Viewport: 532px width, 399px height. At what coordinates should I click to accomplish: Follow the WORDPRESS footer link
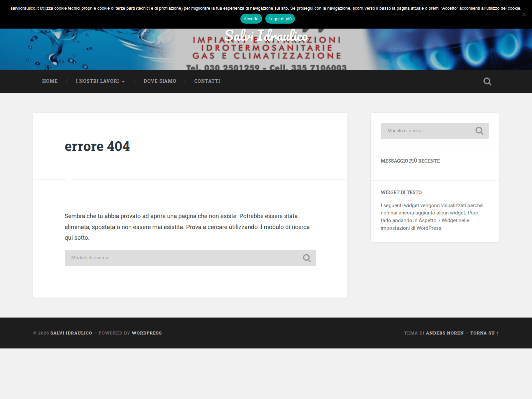click(147, 333)
